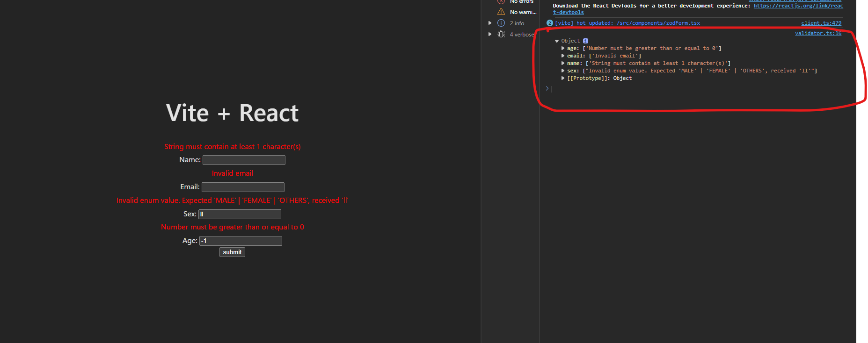The height and width of the screenshot is (343, 868).
Task: Click the "Email:" form label
Action: 190,187
